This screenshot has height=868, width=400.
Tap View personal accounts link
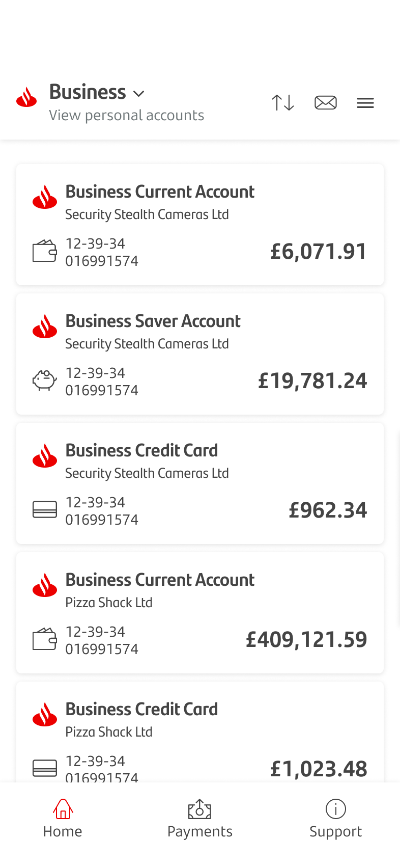127,116
